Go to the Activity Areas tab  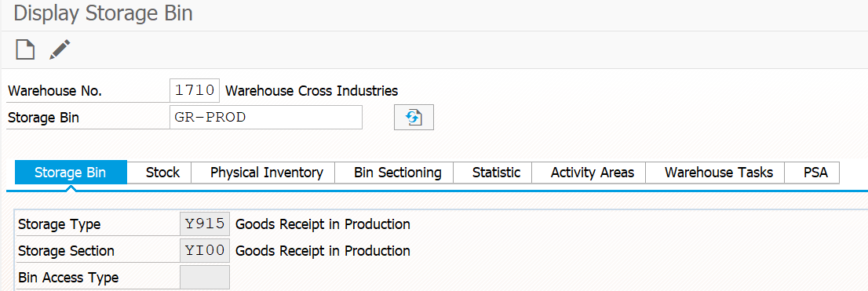click(x=593, y=173)
